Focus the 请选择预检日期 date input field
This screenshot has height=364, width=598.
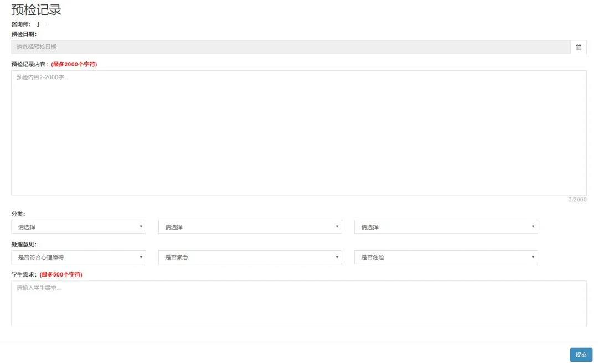coord(291,48)
